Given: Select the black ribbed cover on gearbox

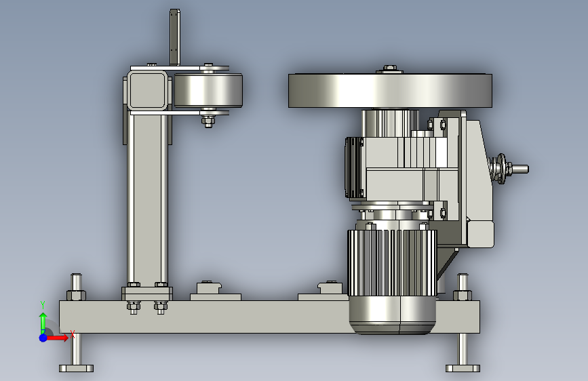Looking at the screenshot, I should click(353, 167).
